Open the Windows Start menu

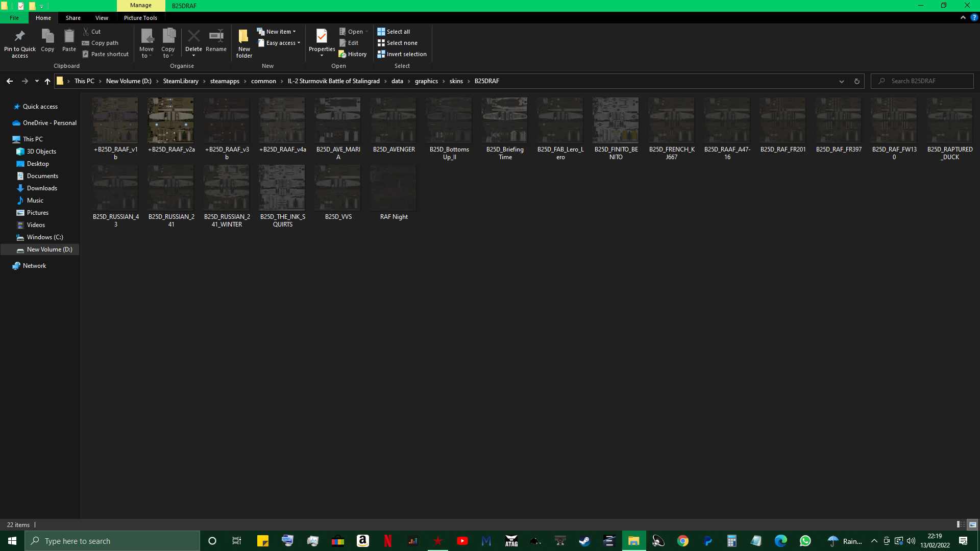point(12,541)
